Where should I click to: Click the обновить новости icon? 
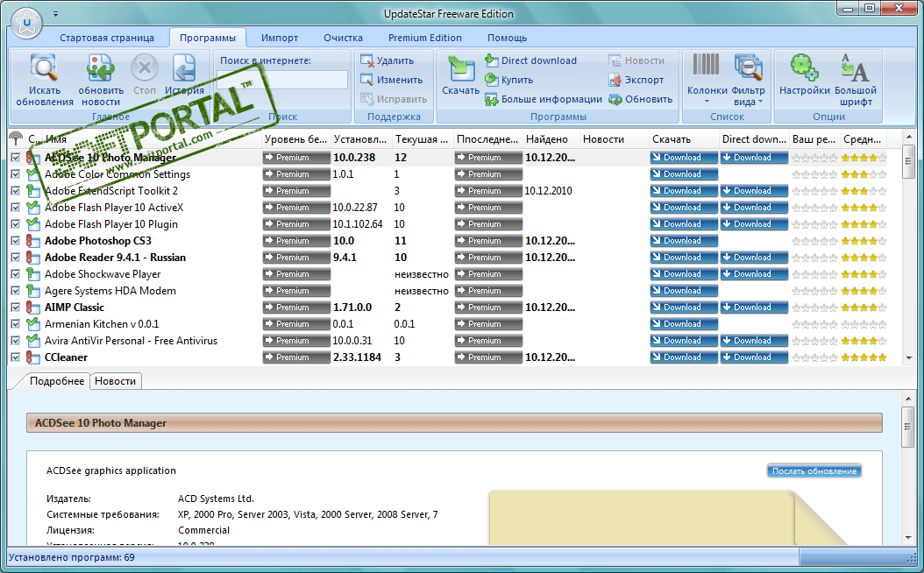click(x=101, y=68)
